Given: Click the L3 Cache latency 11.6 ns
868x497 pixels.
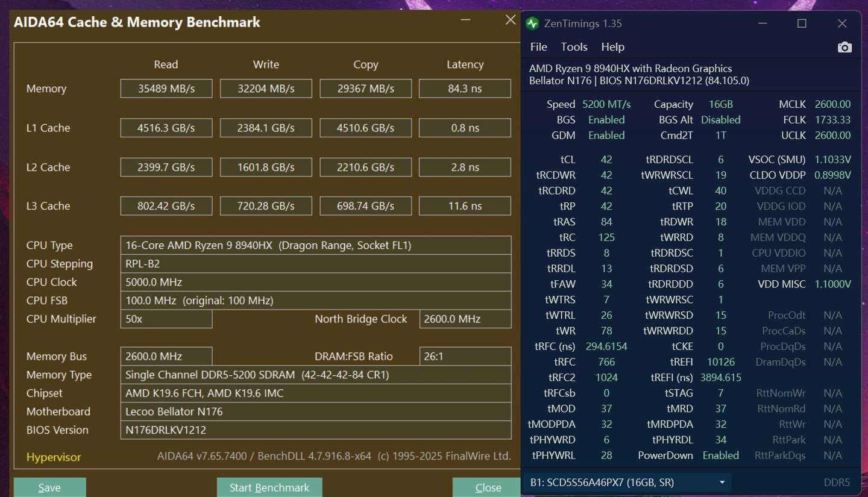Looking at the screenshot, I should tap(465, 206).
